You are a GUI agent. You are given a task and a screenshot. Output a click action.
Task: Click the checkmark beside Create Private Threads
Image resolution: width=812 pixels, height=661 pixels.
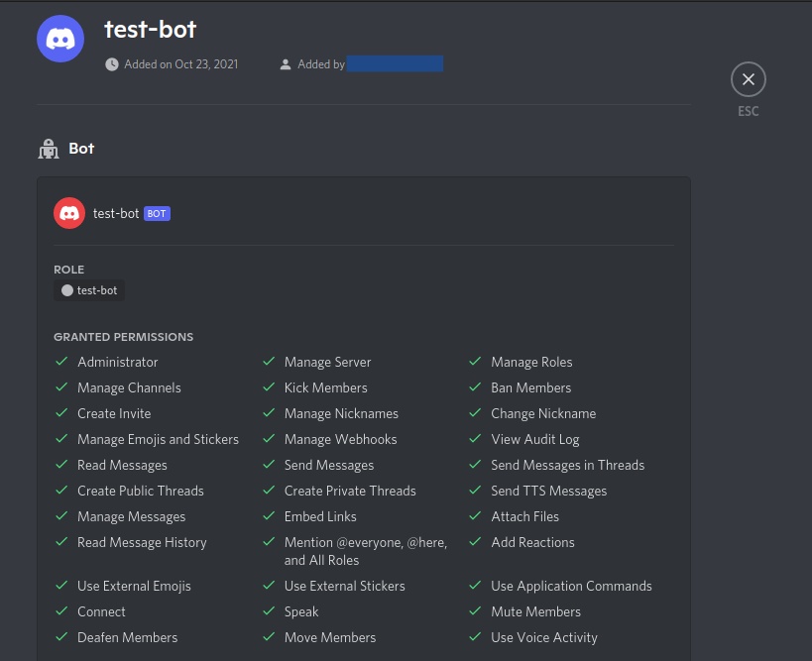pos(269,491)
